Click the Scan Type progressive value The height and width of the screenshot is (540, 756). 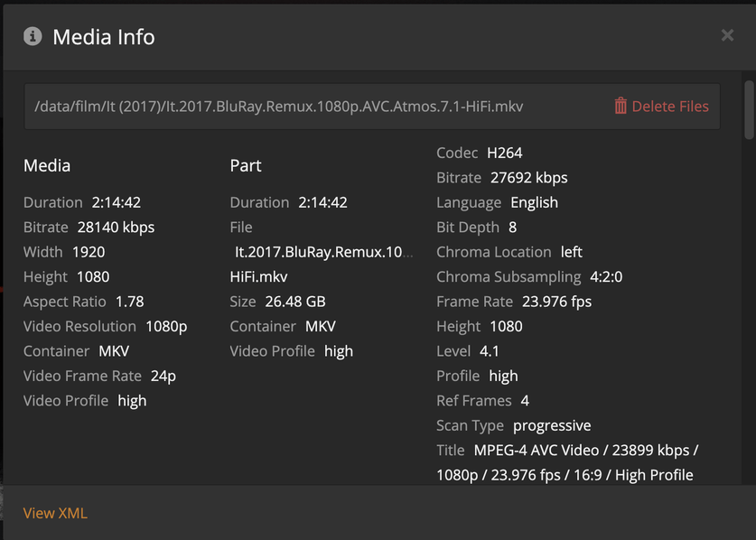[x=552, y=425]
